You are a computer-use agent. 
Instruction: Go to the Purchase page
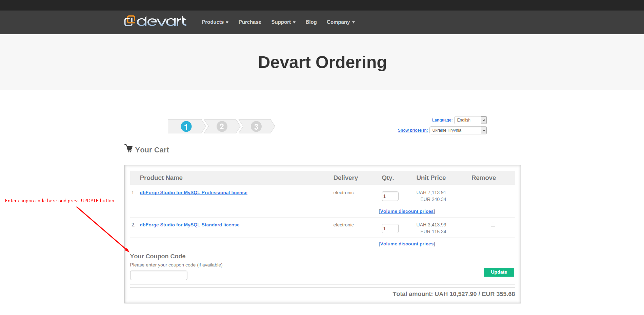click(250, 22)
